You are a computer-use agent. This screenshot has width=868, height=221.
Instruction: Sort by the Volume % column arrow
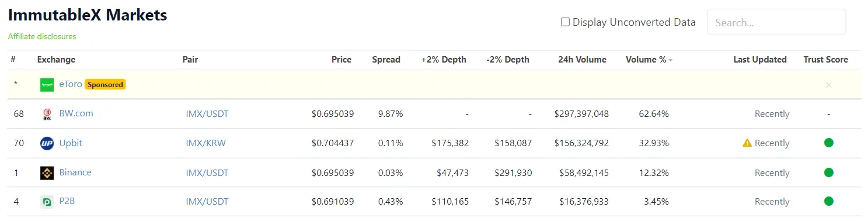click(670, 60)
